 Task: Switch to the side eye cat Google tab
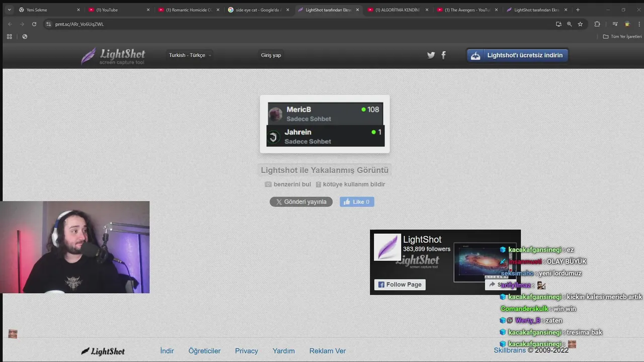pos(258,10)
